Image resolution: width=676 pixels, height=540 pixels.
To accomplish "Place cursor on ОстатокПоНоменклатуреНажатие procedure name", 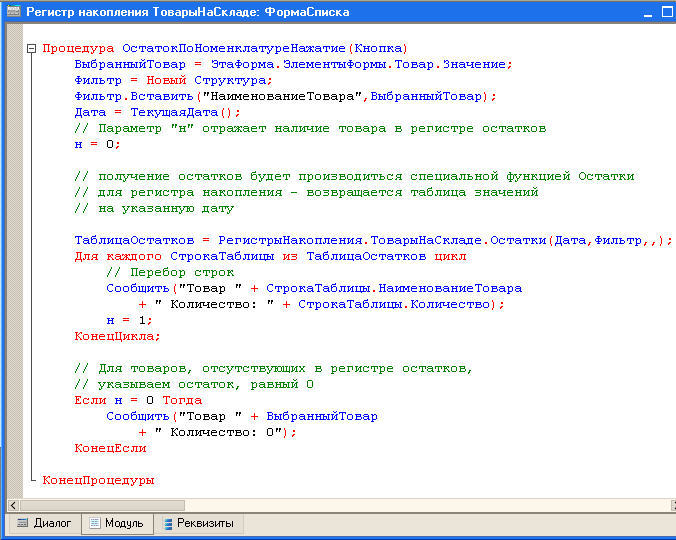I will pos(234,48).
